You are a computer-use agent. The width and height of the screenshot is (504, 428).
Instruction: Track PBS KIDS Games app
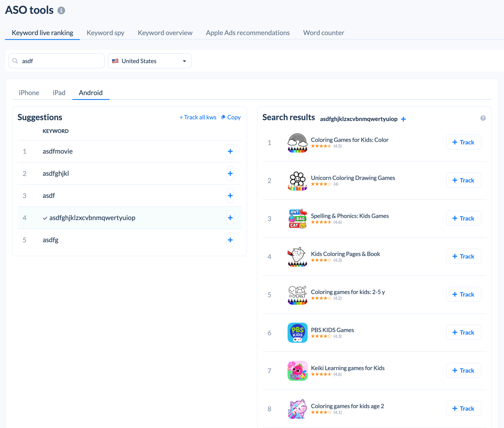[463, 333]
